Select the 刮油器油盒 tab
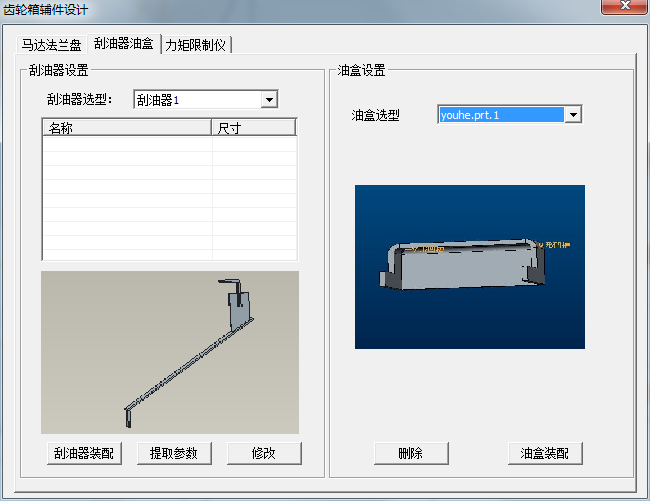 click(124, 45)
